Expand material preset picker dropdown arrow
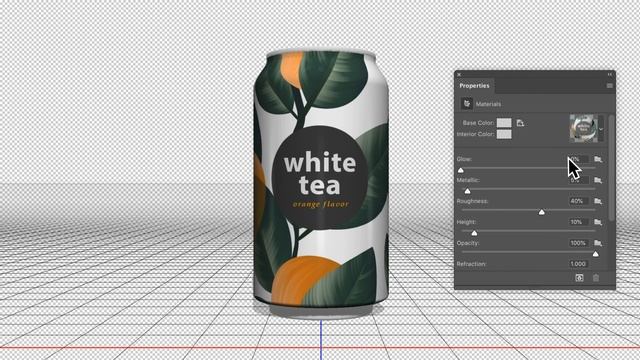640x360 pixels. pyautogui.click(x=601, y=129)
